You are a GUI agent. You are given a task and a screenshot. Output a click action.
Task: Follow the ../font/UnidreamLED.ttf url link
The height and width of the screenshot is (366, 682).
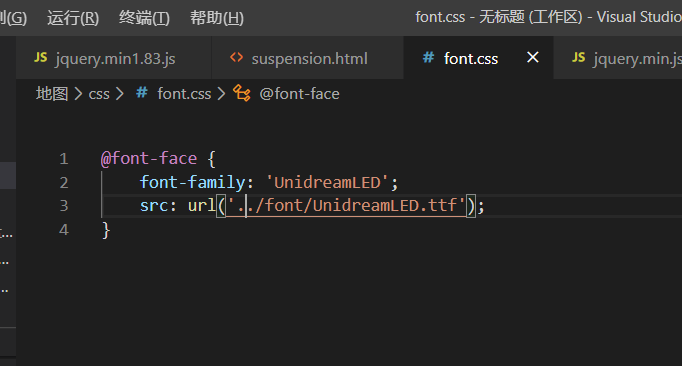347,205
